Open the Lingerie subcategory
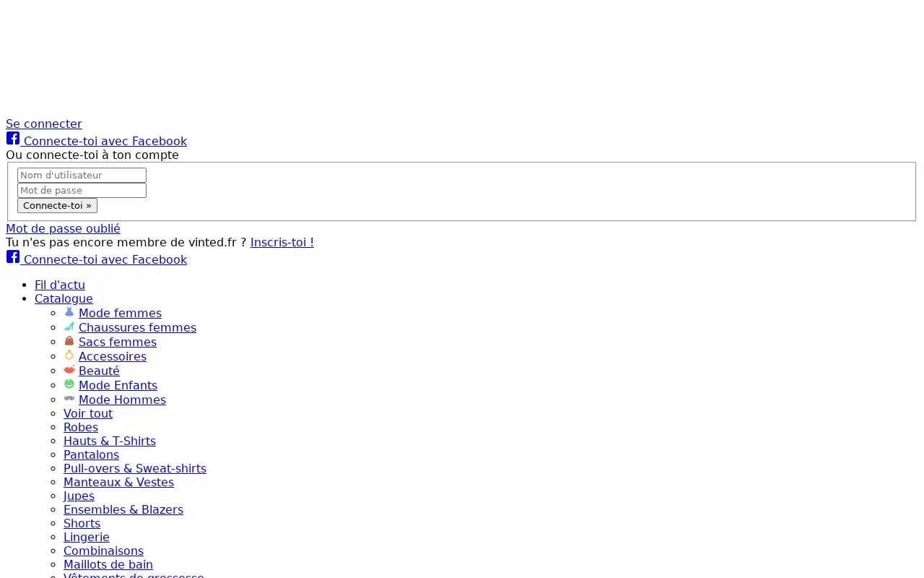Image resolution: width=924 pixels, height=578 pixels. [87, 538]
